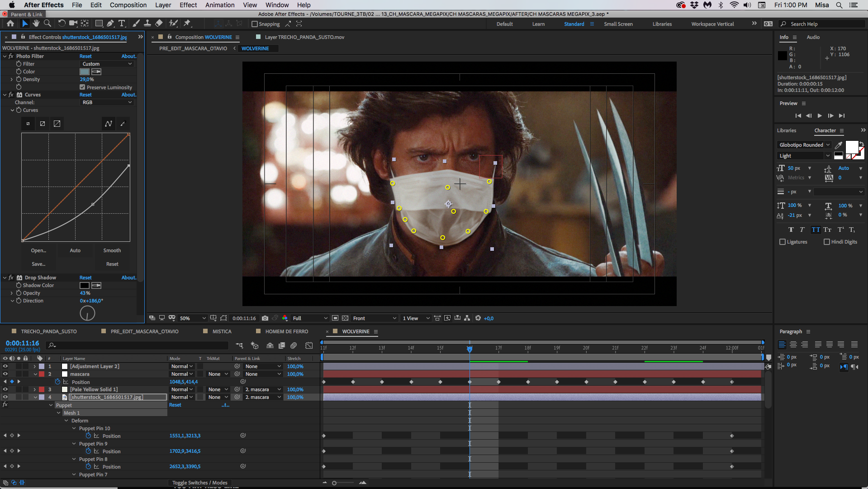Hide the Adjustment Layer 2 layer
868x489 pixels.
pyautogui.click(x=5, y=366)
